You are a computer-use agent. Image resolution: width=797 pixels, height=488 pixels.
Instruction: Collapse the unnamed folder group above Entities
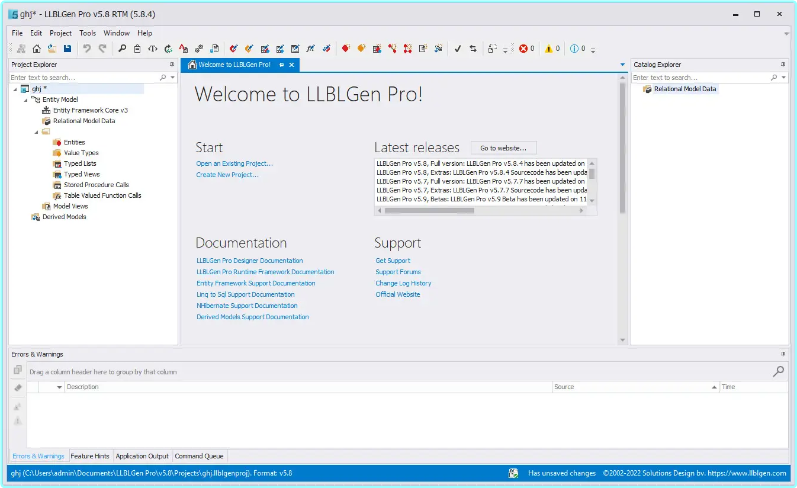36,132
